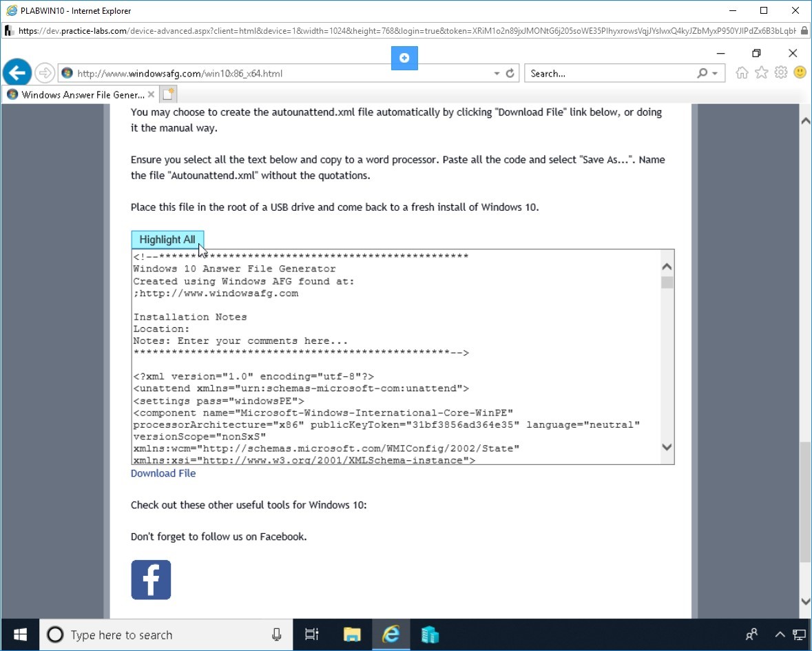This screenshot has height=651, width=812.
Task: Open the blue server app on the taskbar
Action: tap(430, 634)
